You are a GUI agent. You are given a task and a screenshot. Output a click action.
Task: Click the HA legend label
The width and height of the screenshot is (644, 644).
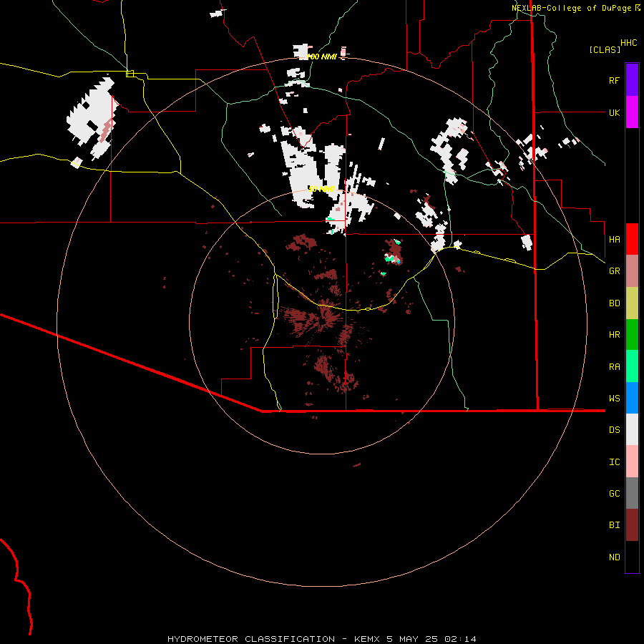(614, 239)
